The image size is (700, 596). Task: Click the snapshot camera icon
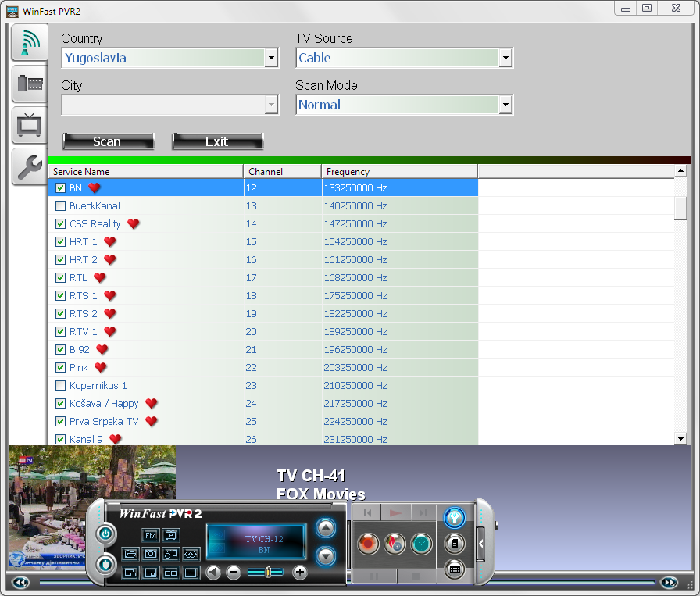coord(151,554)
